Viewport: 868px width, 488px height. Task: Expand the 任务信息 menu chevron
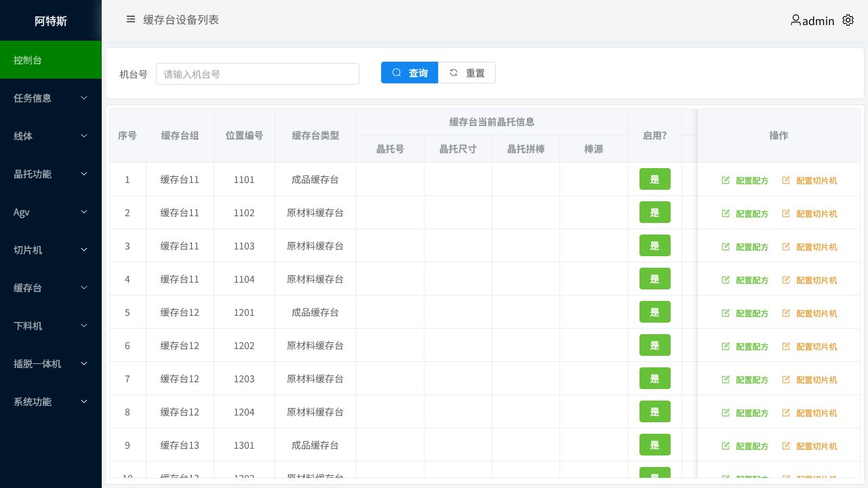(84, 98)
